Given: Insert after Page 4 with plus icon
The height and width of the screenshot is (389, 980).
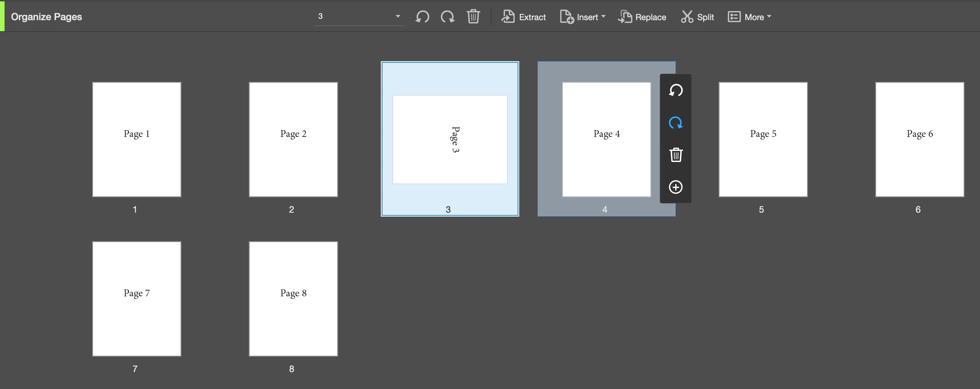Looking at the screenshot, I should [x=676, y=187].
